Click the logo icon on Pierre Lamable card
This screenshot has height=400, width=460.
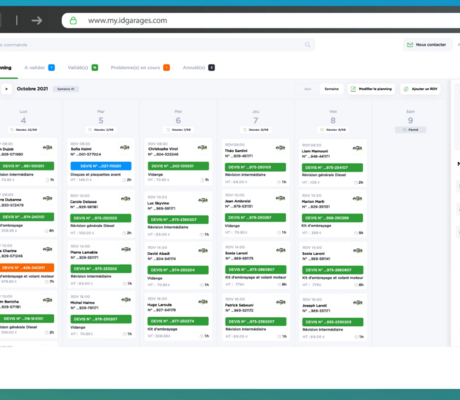[126, 249]
